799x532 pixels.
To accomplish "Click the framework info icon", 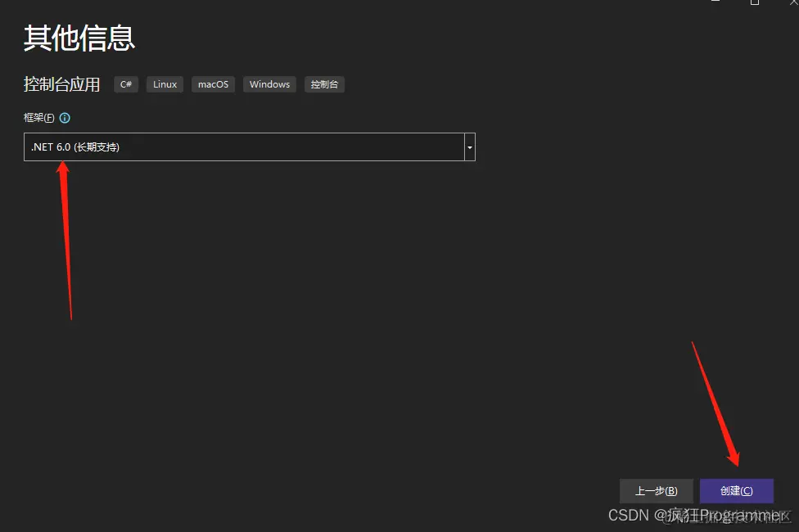I will [65, 118].
